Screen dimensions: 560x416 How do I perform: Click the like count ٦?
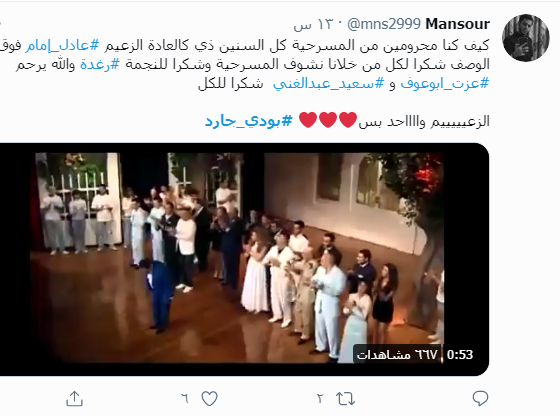pyautogui.click(x=185, y=398)
